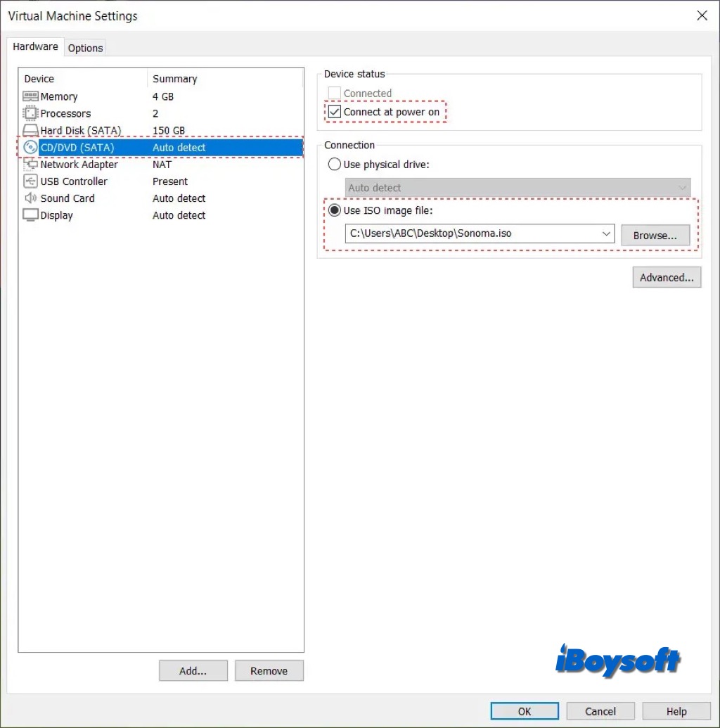
Task: Select the Processors chip icon
Action: tap(30, 113)
